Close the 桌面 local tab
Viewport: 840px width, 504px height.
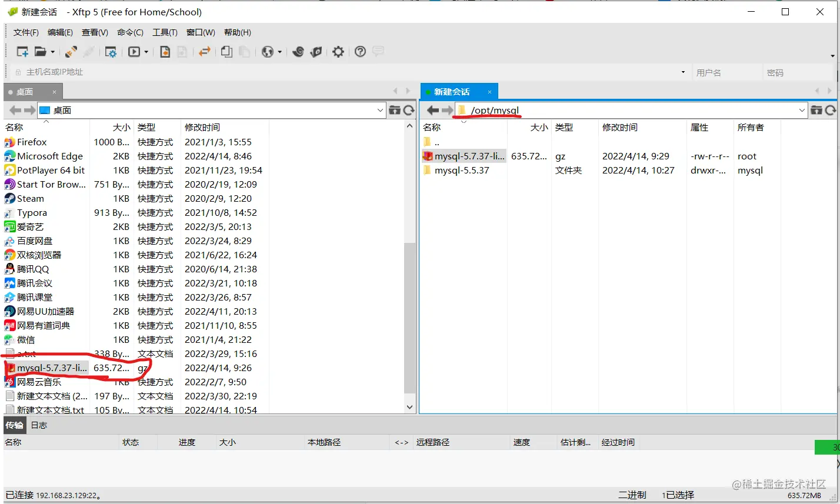[x=54, y=92]
